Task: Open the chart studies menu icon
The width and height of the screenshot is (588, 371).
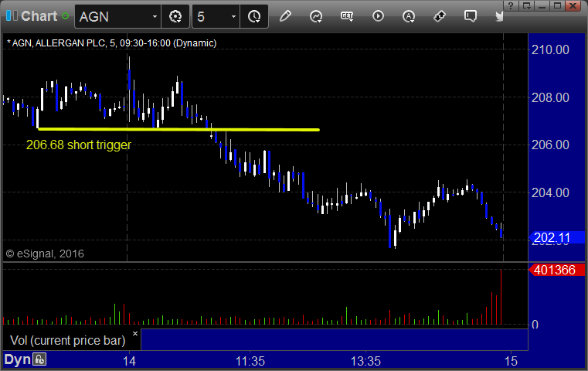Action: click(x=316, y=16)
